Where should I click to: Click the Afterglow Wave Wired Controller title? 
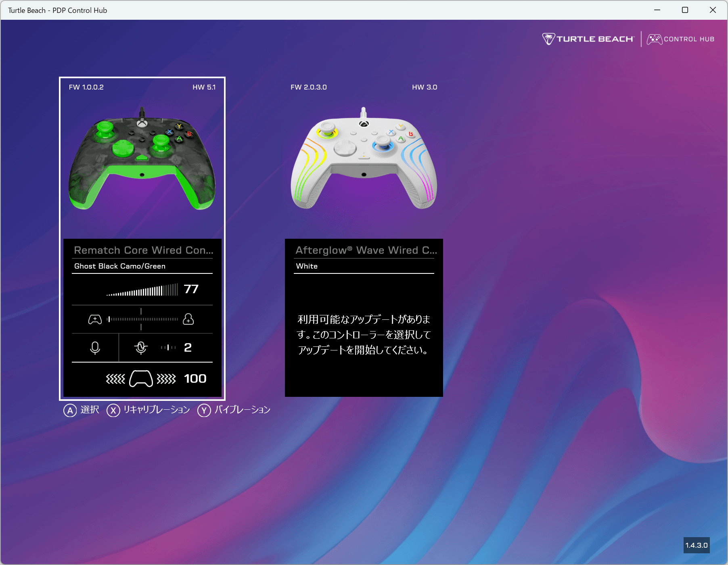366,250
